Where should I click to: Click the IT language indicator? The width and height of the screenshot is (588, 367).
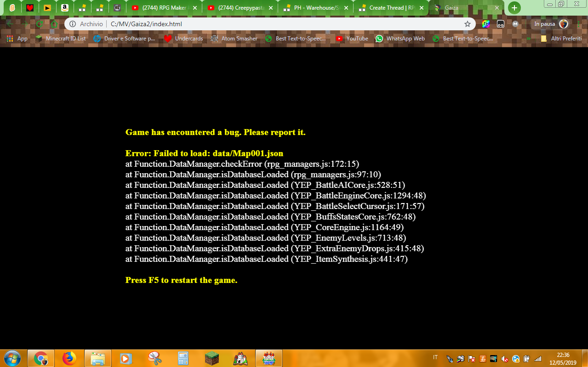435,357
